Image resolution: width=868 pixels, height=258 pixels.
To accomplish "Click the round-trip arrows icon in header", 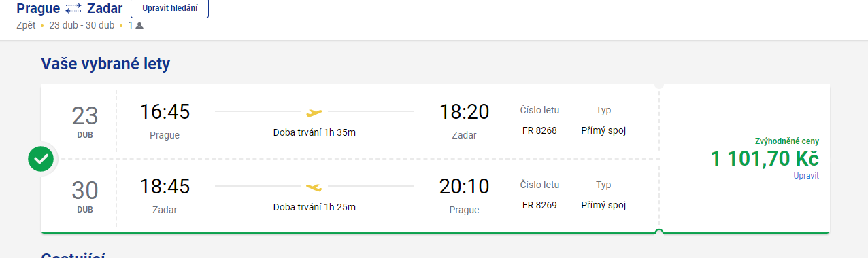I will 73,10.
